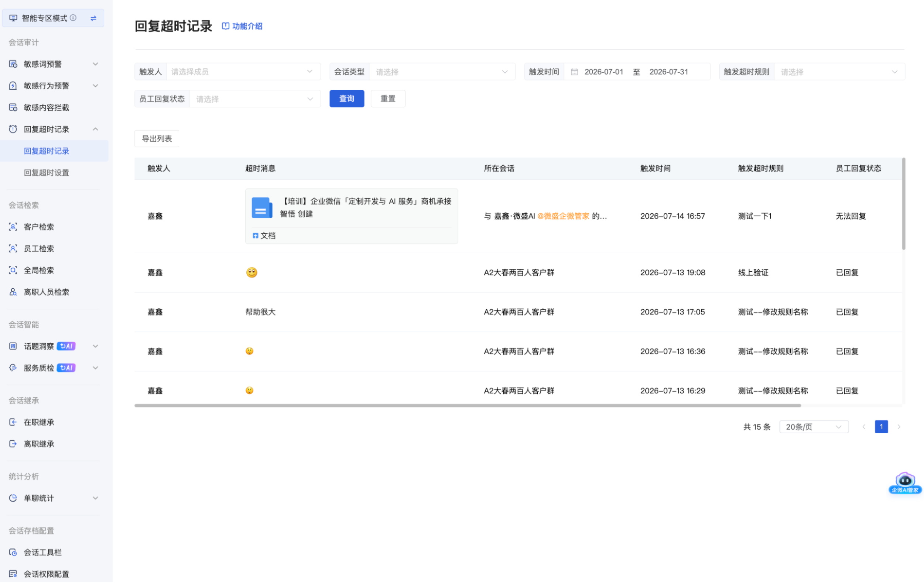
Task: Click the @微盛企微管家 mention link
Action: tap(563, 216)
